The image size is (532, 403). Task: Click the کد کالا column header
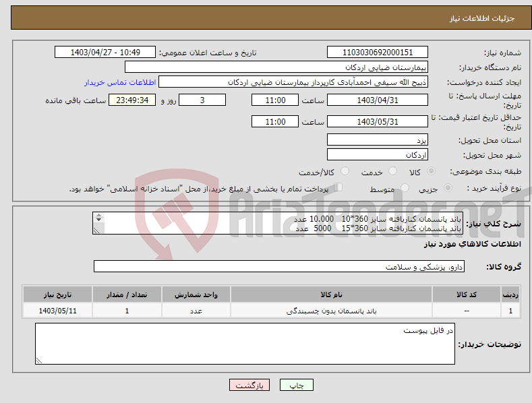click(467, 294)
